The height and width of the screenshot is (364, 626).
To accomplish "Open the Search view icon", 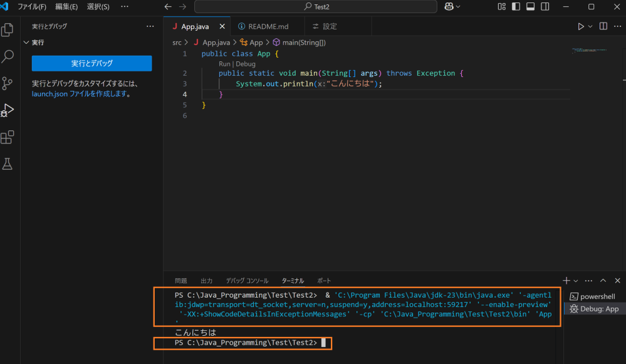I will tap(8, 56).
